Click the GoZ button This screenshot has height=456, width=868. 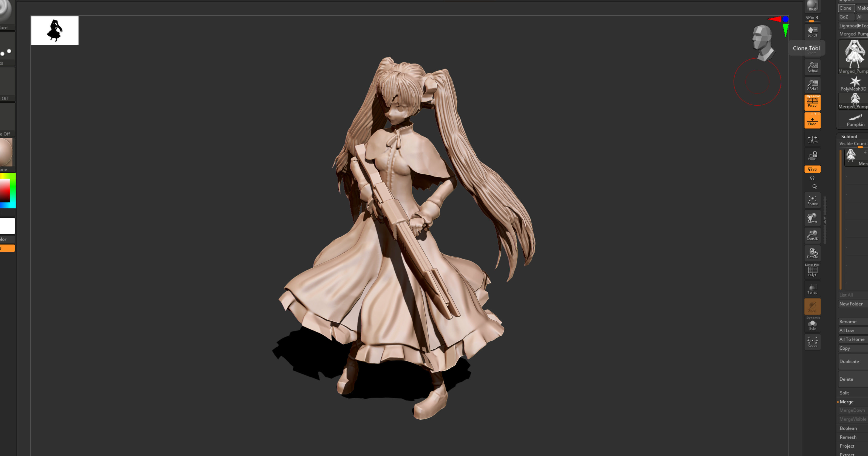click(x=846, y=17)
